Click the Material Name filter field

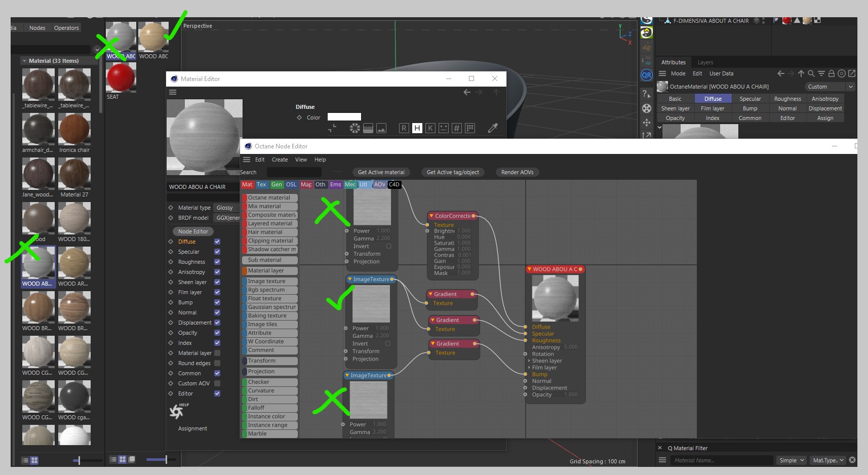722,460
